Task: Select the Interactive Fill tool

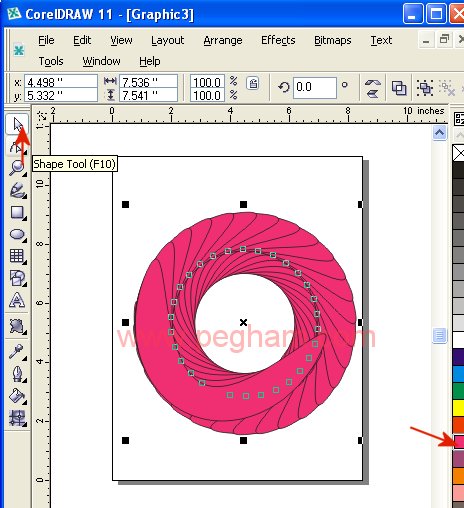Action: (x=17, y=418)
